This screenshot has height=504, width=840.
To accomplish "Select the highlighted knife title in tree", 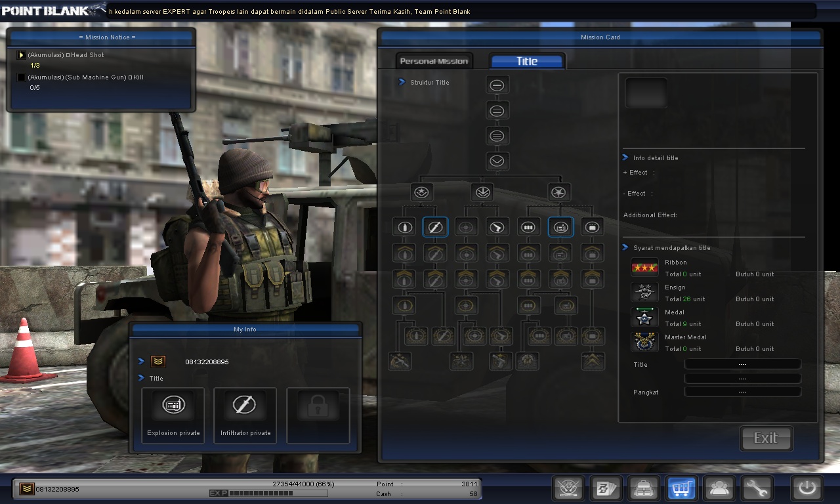I will pyautogui.click(x=435, y=227).
